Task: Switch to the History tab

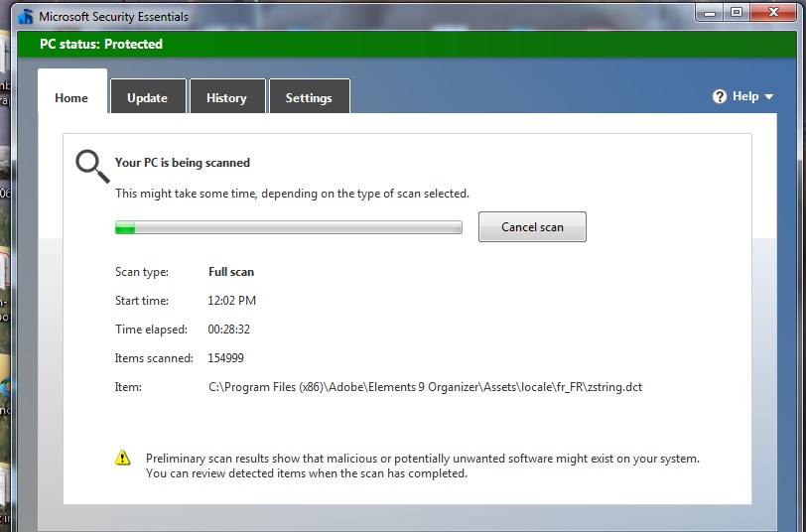Action: point(226,97)
